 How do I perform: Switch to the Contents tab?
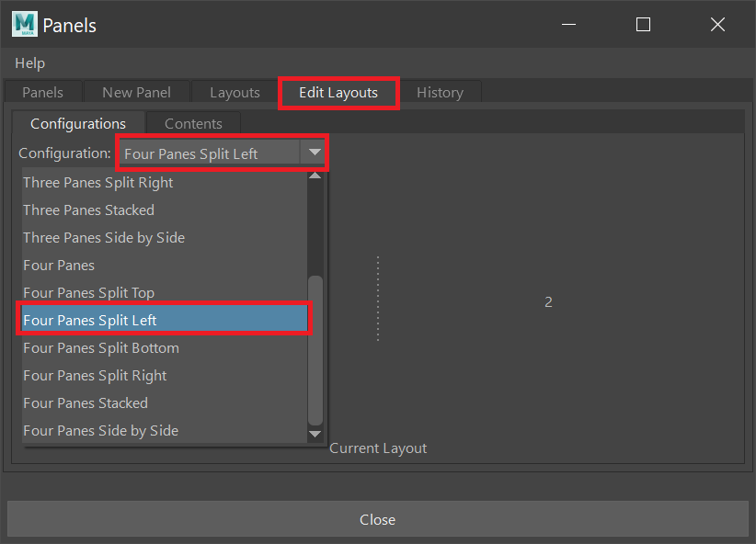[x=193, y=123]
